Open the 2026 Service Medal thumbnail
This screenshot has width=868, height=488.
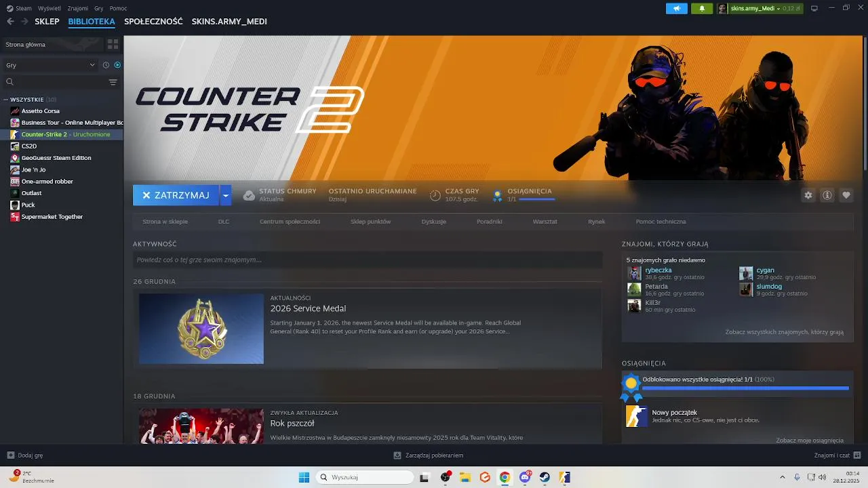coord(201,329)
